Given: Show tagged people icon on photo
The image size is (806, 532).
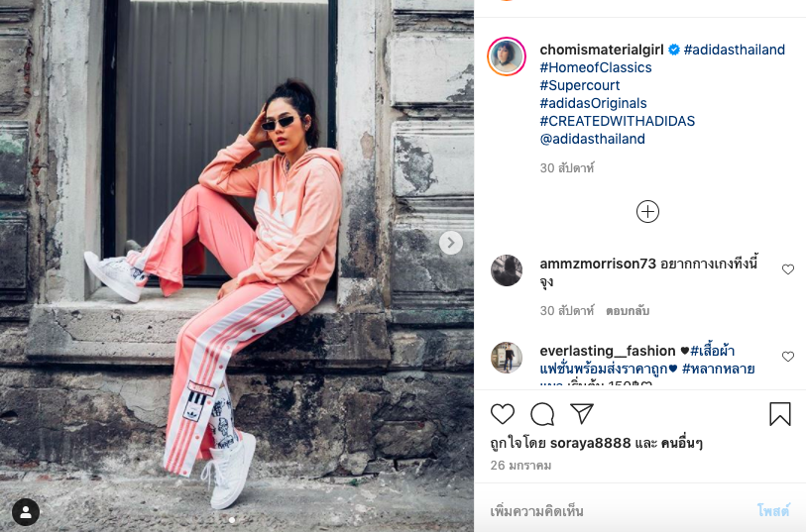Looking at the screenshot, I should pyautogui.click(x=26, y=512).
